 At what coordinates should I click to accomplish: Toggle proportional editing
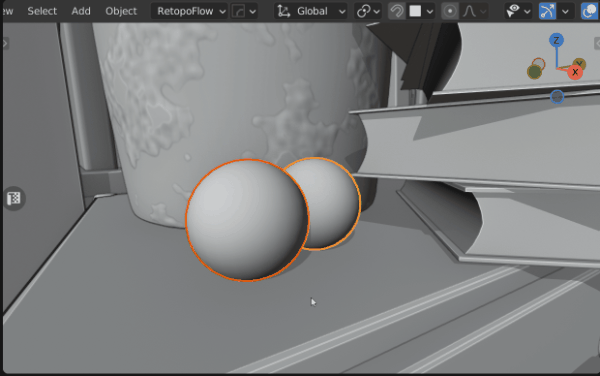point(450,11)
